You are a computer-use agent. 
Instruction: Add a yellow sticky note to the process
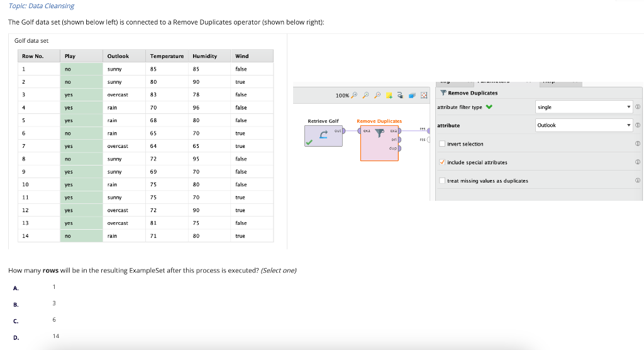coord(389,96)
